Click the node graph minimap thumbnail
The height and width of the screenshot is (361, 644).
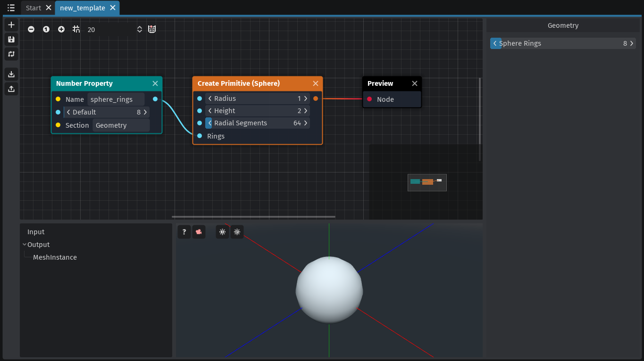click(x=427, y=182)
